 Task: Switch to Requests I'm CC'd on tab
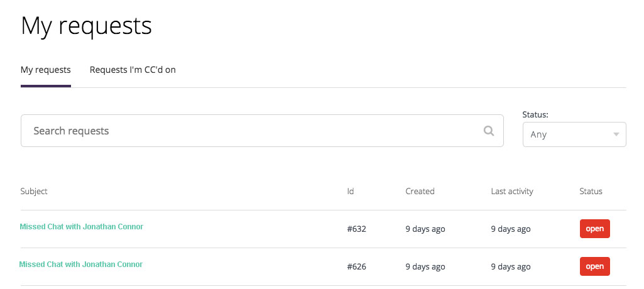pyautogui.click(x=133, y=70)
